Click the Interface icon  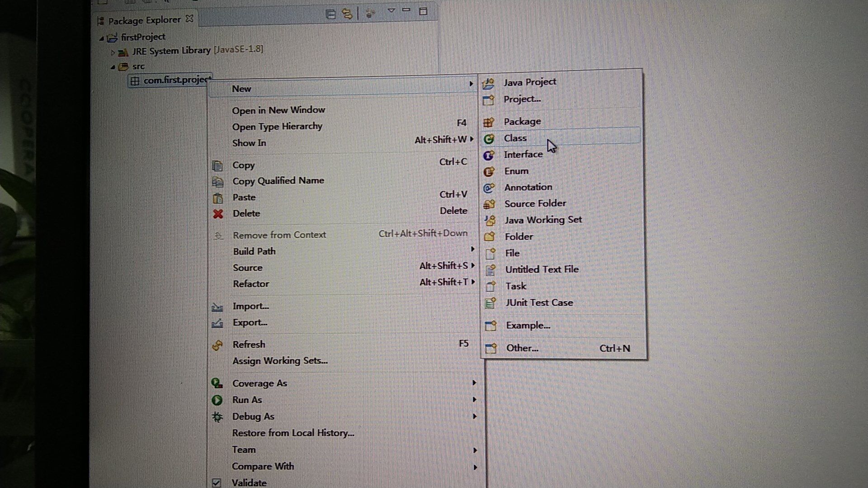(x=489, y=156)
